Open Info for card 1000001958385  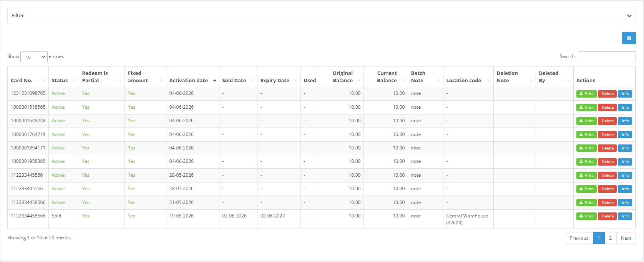pyautogui.click(x=625, y=162)
